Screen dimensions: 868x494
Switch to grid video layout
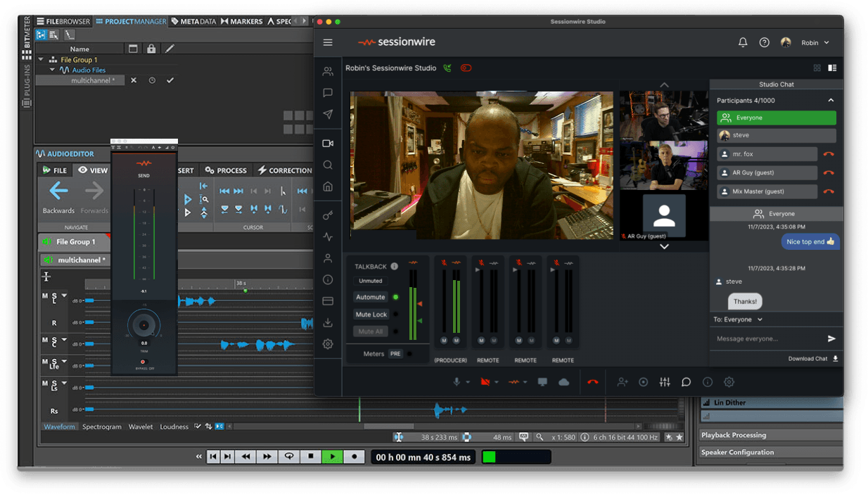tap(817, 68)
